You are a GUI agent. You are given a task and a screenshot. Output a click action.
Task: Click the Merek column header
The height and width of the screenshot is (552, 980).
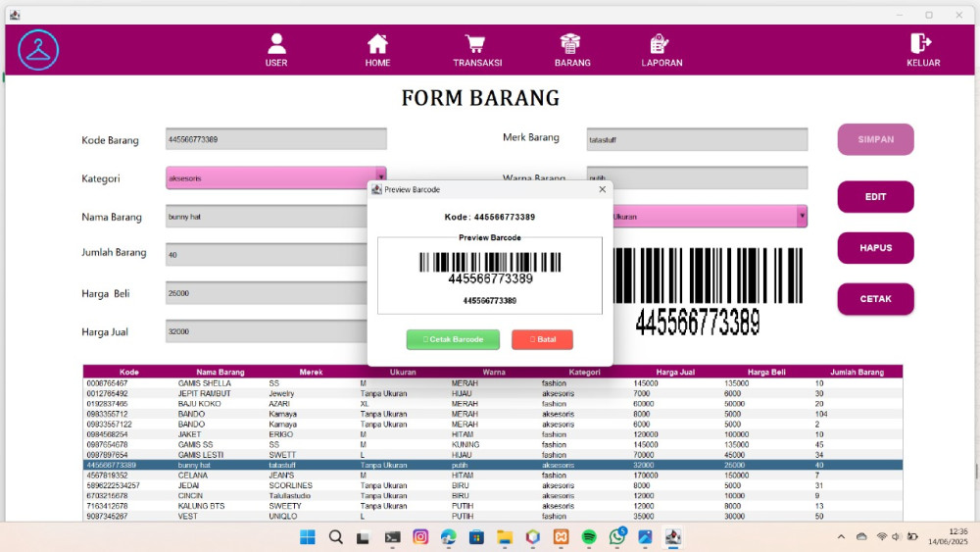coord(311,372)
